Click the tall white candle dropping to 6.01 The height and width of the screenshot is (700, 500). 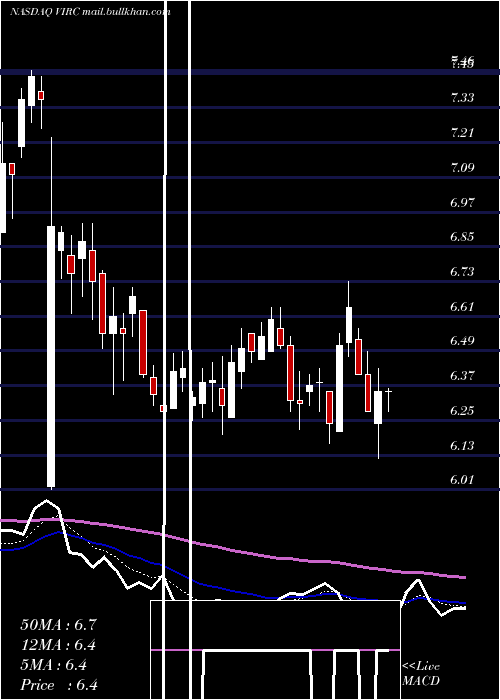tap(51, 357)
